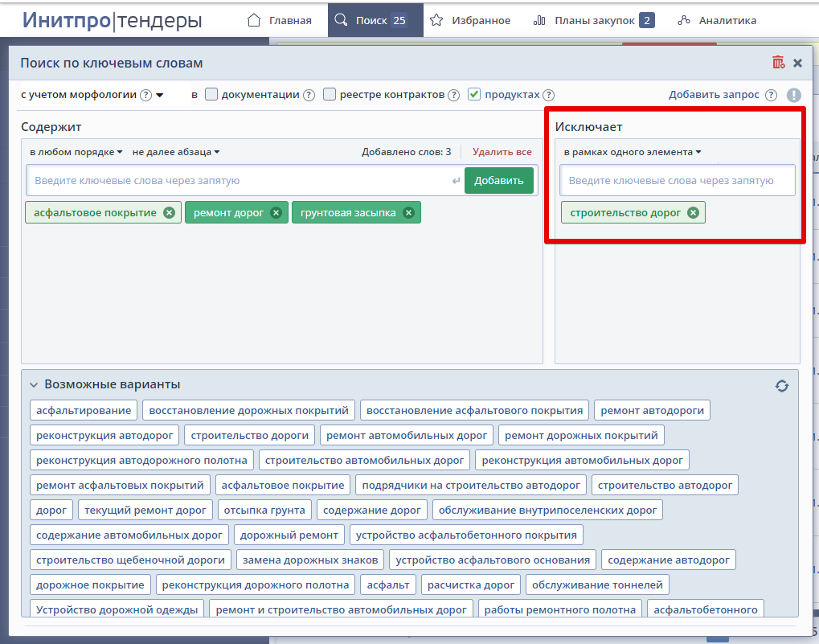The height and width of the screenshot is (644, 819).
Task: Add suggestion замена дорожных знаков
Action: (310, 560)
